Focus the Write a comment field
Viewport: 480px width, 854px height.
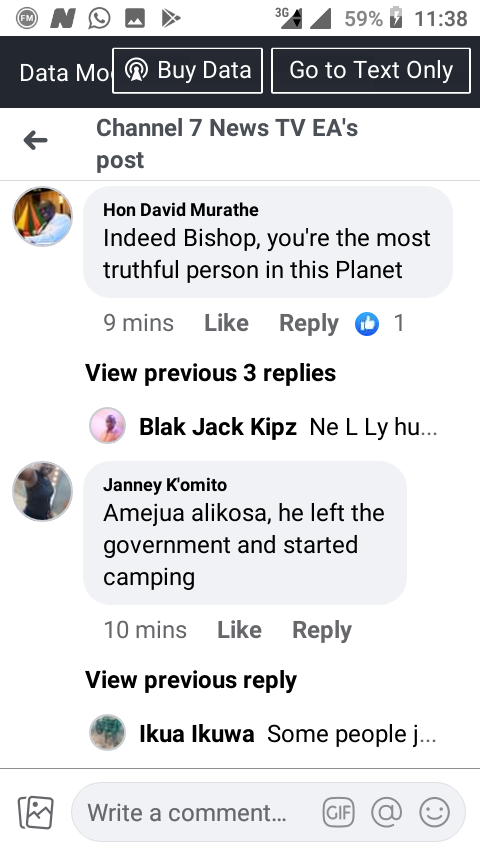coord(268,813)
